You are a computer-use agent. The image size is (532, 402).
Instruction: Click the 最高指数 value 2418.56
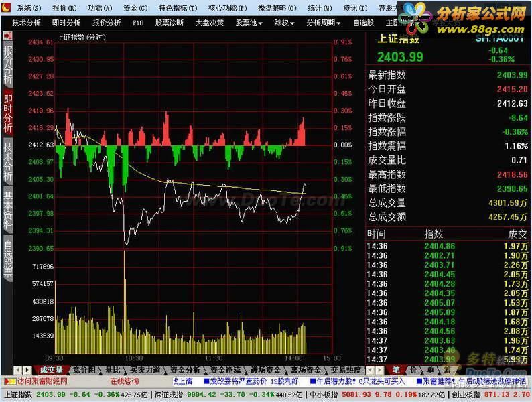[513, 174]
